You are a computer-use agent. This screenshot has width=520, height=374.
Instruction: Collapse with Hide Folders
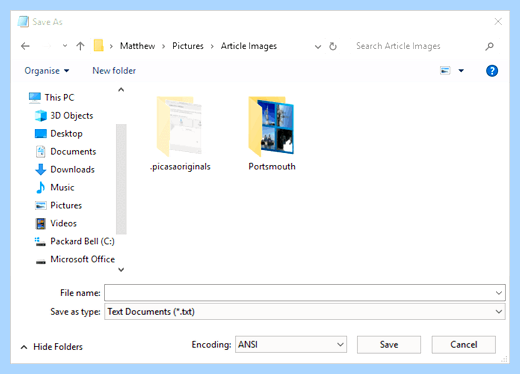(x=52, y=347)
